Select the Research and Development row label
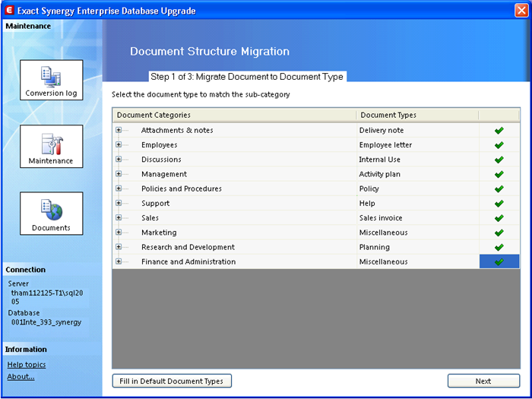The width and height of the screenshot is (532, 399). 188,247
